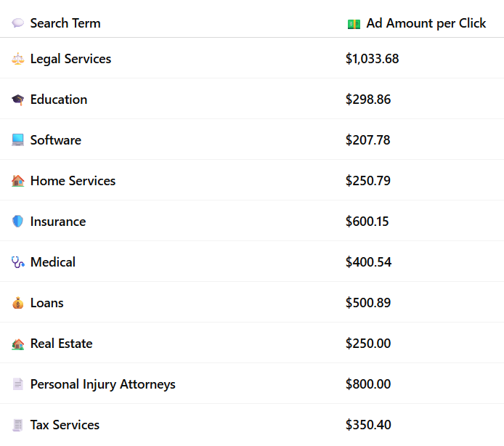Select the house icon beside Real Estate
This screenshot has width=504, height=446.
17,344
